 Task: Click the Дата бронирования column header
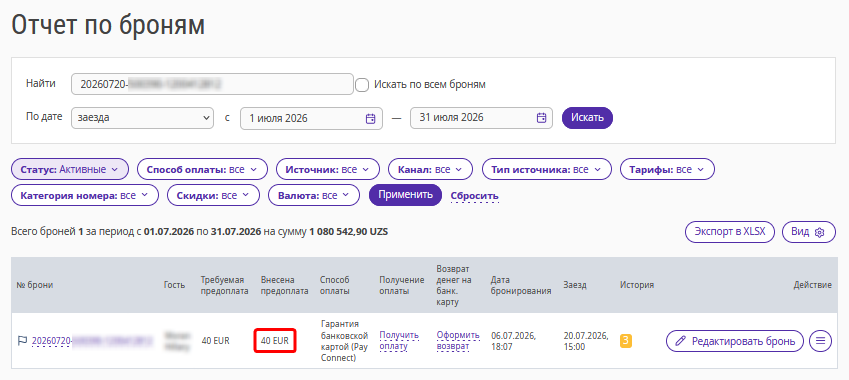pyautogui.click(x=521, y=285)
